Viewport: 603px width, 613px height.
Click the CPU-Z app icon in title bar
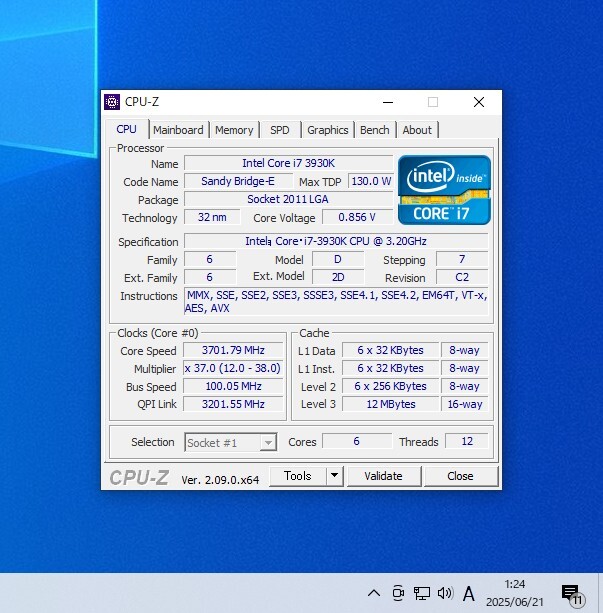pos(112,102)
